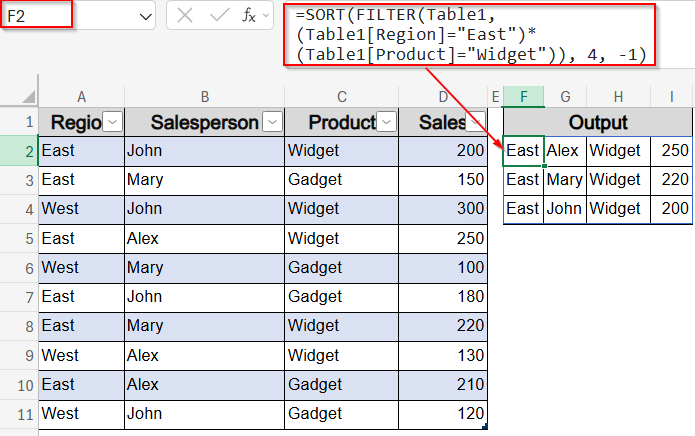This screenshot has height=436, width=695.
Task: Click the Cancel X icon in formula bar
Action: click(x=184, y=16)
